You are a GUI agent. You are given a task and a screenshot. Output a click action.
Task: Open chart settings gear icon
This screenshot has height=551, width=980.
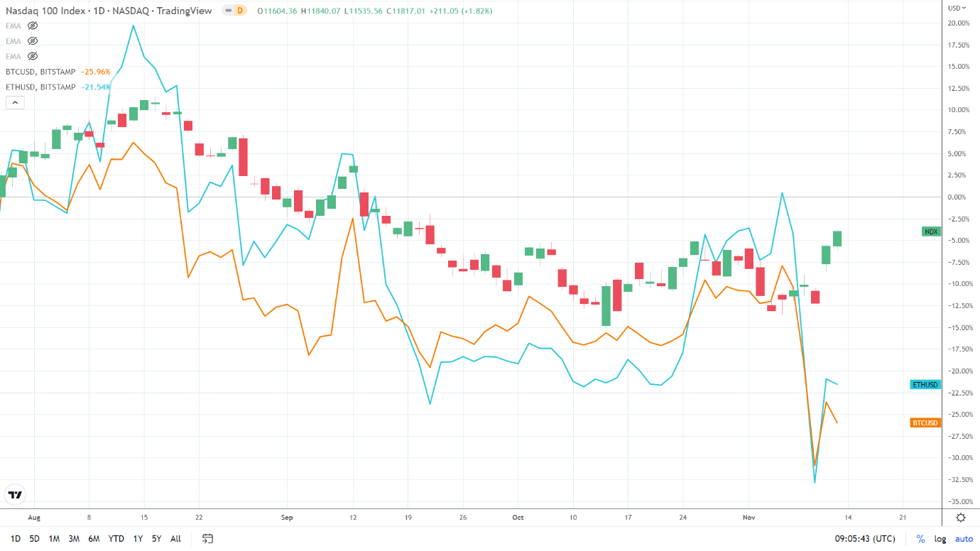click(x=961, y=518)
